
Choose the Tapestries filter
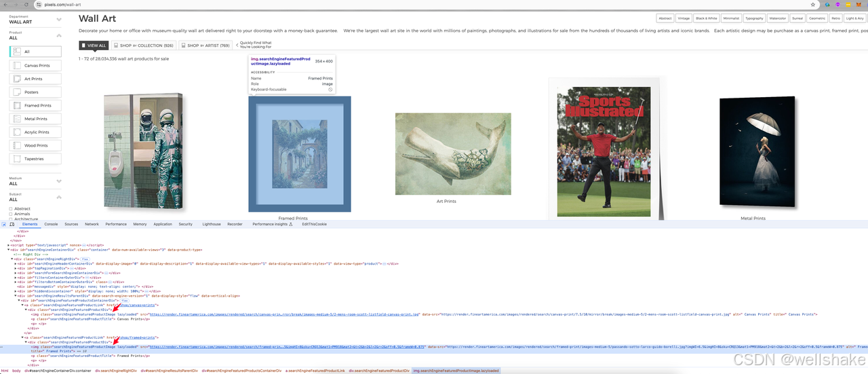35,159
